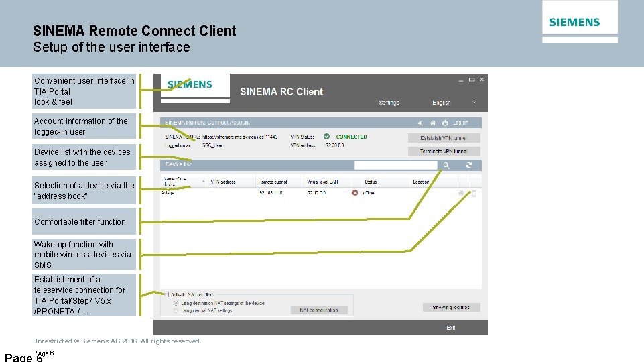Click Terminate VPN tunnel button

tap(444, 152)
